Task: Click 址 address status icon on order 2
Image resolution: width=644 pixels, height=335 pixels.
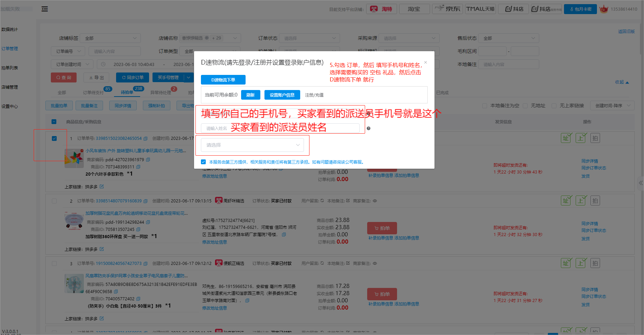Action: coord(566,201)
